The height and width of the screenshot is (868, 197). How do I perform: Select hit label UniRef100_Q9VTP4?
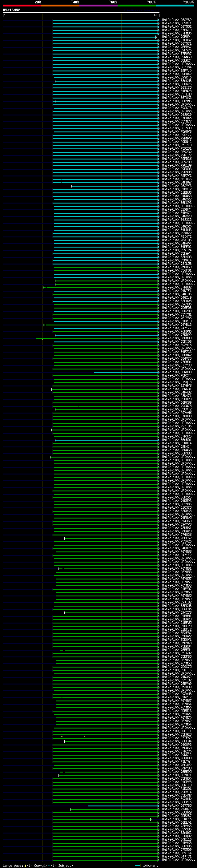click(x=177, y=250)
